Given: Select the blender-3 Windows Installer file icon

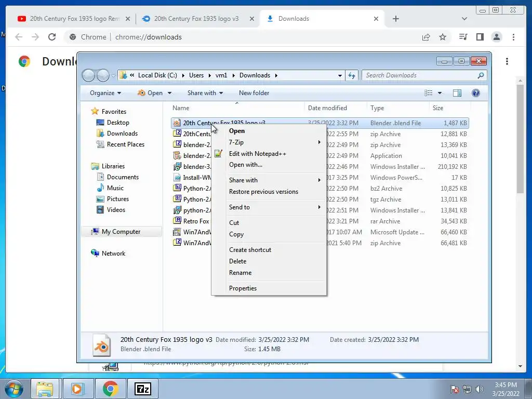Looking at the screenshot, I should (x=177, y=166).
